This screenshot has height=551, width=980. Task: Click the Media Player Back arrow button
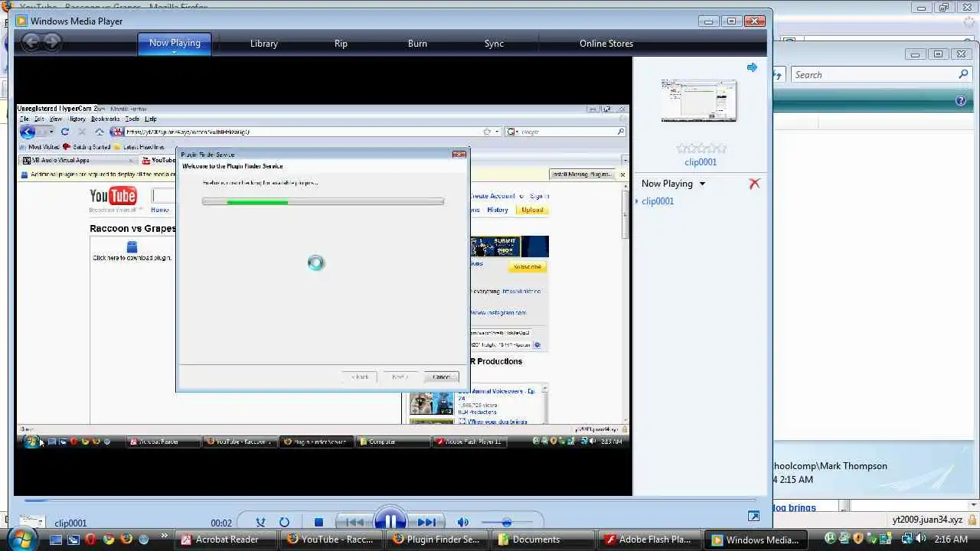tap(31, 43)
